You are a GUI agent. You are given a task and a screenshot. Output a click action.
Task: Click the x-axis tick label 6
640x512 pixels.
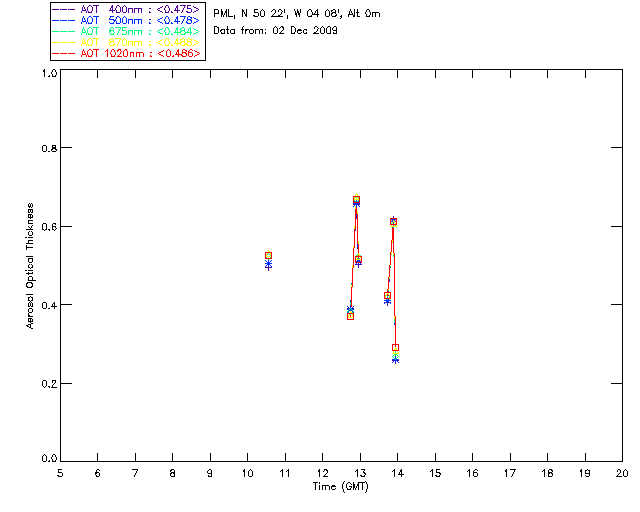coord(98,473)
